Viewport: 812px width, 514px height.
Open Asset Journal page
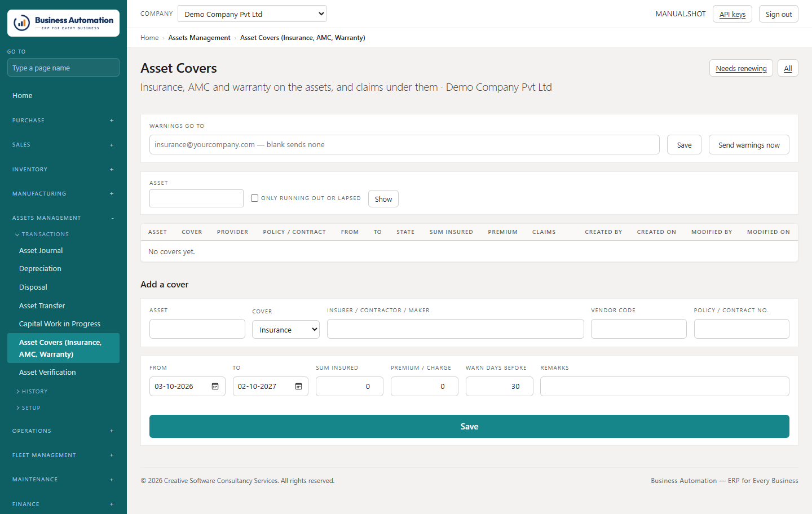click(x=63, y=251)
